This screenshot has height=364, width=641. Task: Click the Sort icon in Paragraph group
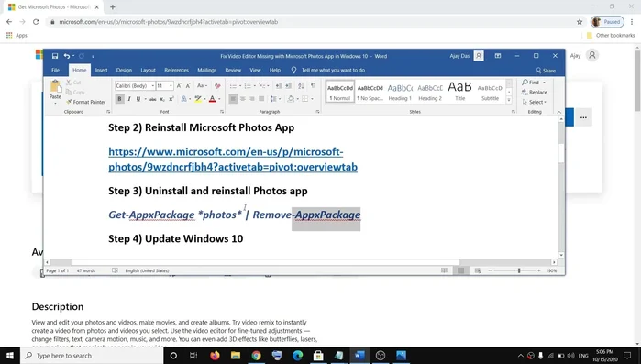tap(301, 85)
